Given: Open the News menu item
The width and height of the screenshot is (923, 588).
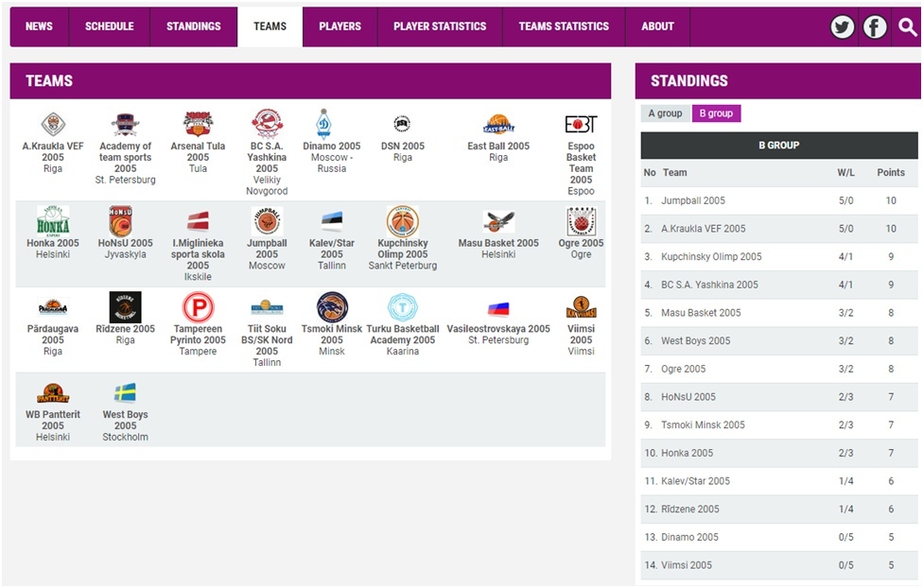Looking at the screenshot, I should [39, 26].
